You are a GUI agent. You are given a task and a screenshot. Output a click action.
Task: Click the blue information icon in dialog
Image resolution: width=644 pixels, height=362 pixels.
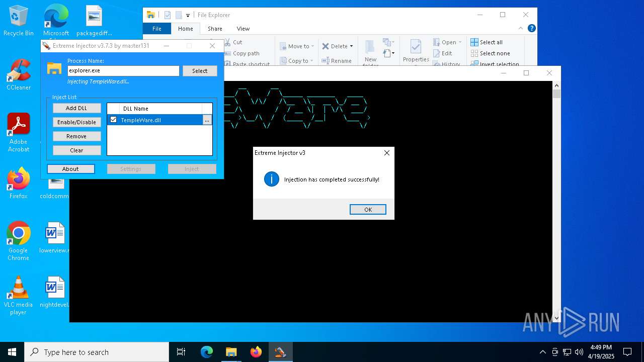(271, 179)
